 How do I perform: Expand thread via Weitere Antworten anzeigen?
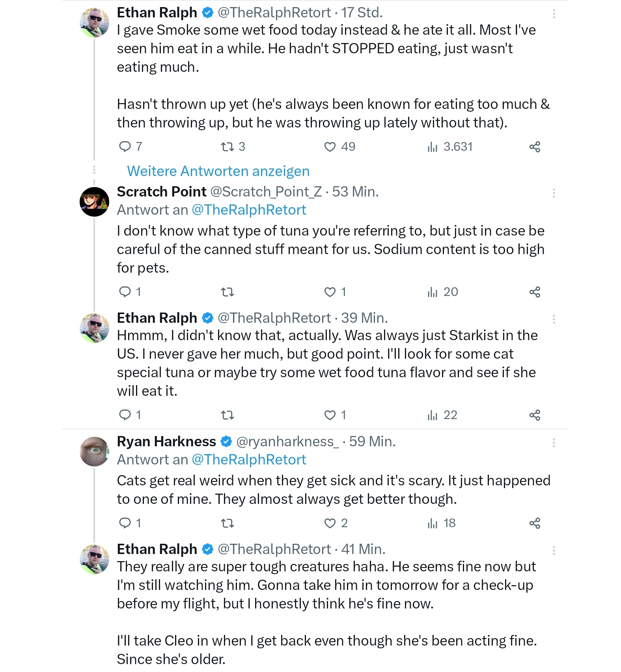pyautogui.click(x=218, y=171)
